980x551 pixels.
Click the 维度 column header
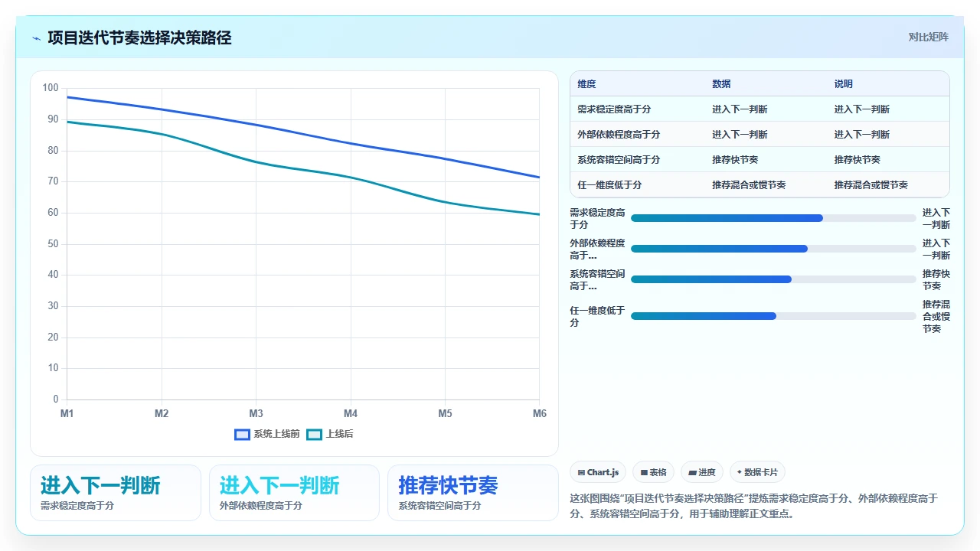click(x=586, y=84)
